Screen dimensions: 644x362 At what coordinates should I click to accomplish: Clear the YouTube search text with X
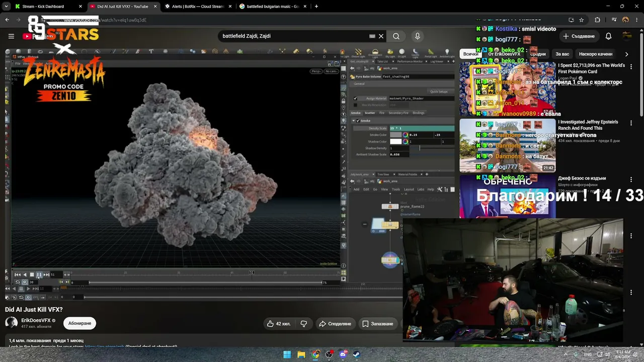pyautogui.click(x=381, y=36)
